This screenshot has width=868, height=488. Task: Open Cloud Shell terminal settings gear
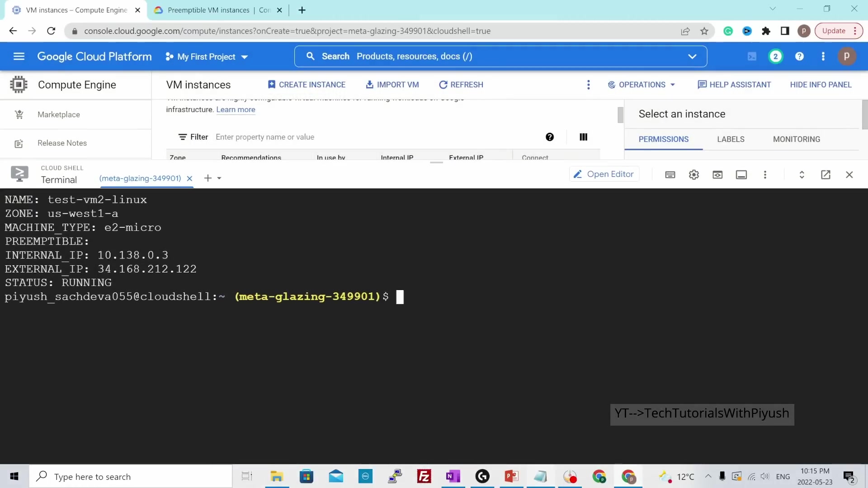pos(694,175)
